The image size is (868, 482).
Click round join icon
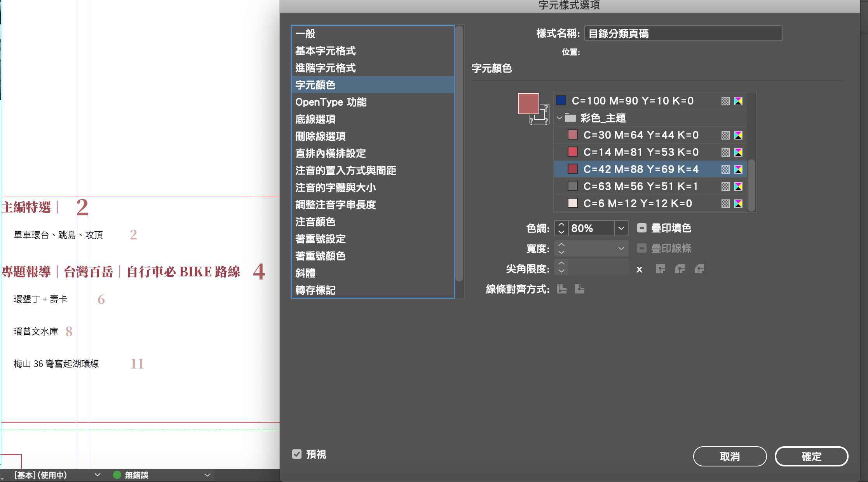coord(680,269)
